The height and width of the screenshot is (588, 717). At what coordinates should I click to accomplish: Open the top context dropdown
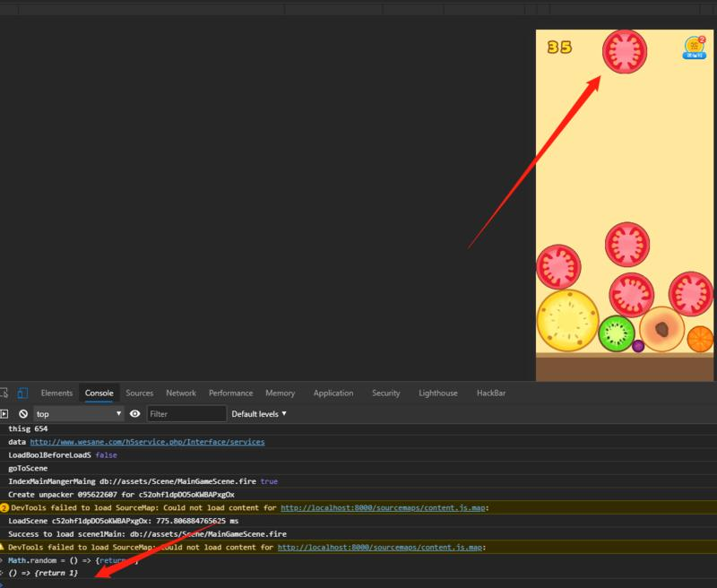point(78,414)
